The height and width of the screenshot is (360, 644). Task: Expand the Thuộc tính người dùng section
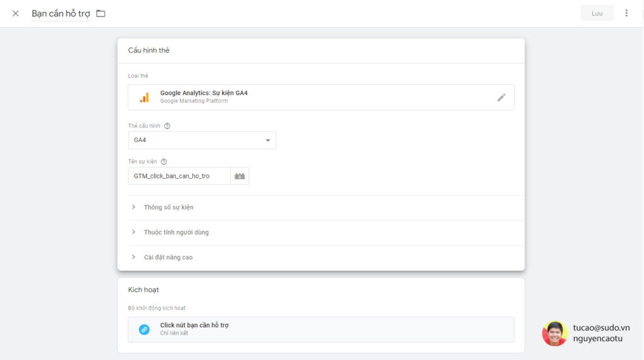175,232
